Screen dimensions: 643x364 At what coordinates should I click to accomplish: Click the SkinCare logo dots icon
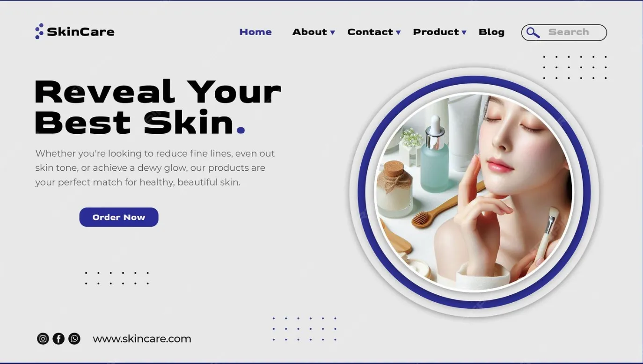coord(39,31)
